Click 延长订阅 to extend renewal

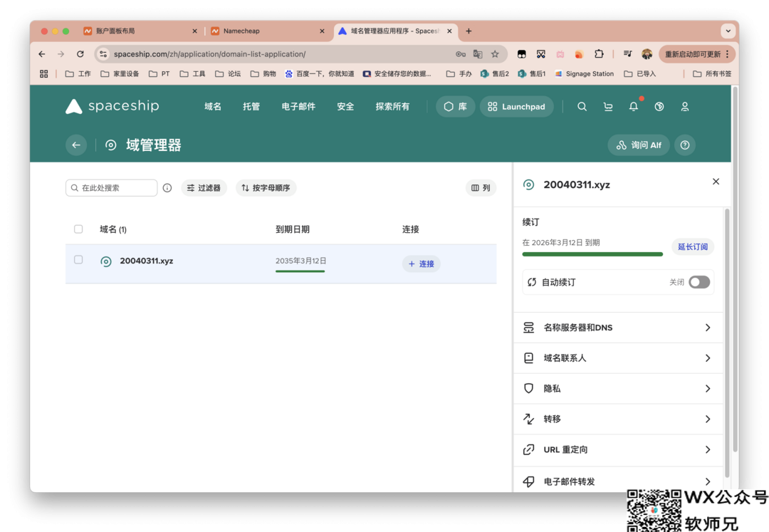point(693,246)
